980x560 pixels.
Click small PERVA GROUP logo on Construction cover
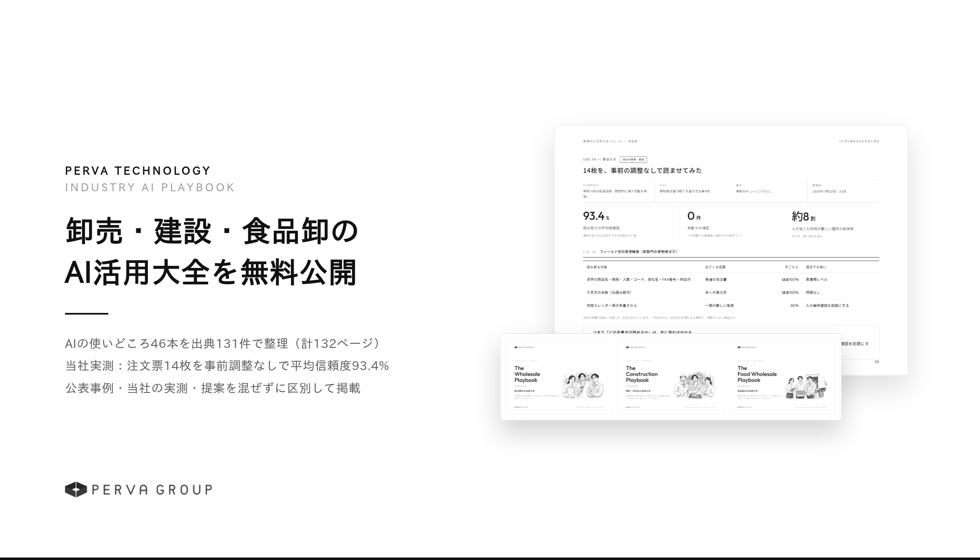tap(635, 347)
